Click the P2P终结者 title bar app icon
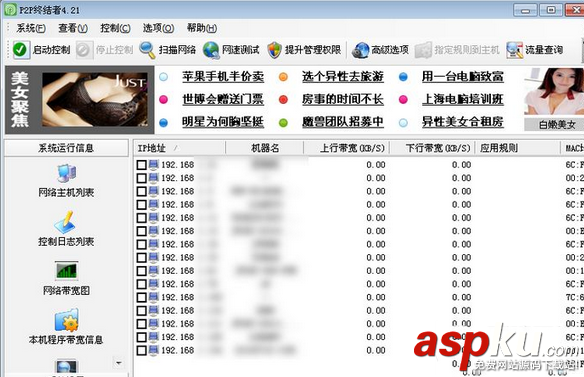Image resolution: width=584 pixels, height=377 pixels. pyautogui.click(x=10, y=10)
